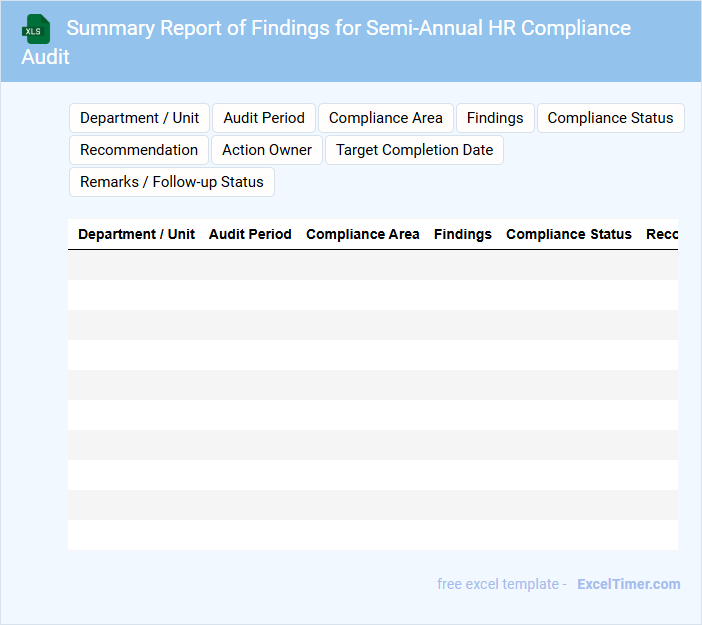Click the Compliance Area column header
Screen dimensions: 702x625
pyautogui.click(x=363, y=234)
